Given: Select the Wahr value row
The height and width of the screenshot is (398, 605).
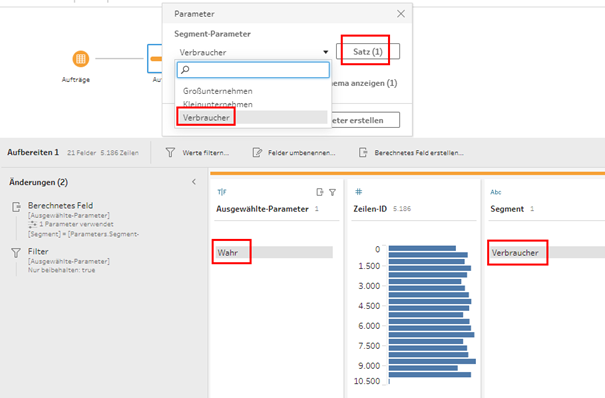Looking at the screenshot, I should click(x=274, y=253).
